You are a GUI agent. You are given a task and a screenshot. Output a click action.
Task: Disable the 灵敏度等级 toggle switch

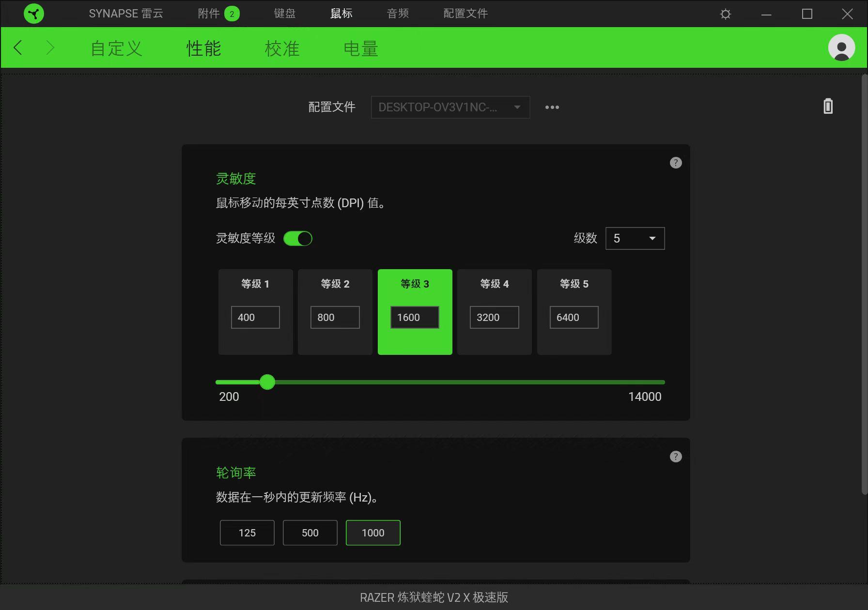point(298,238)
